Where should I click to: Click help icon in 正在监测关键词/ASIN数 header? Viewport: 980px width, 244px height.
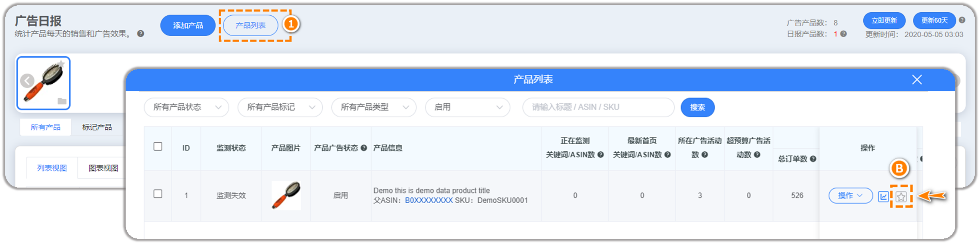click(600, 155)
